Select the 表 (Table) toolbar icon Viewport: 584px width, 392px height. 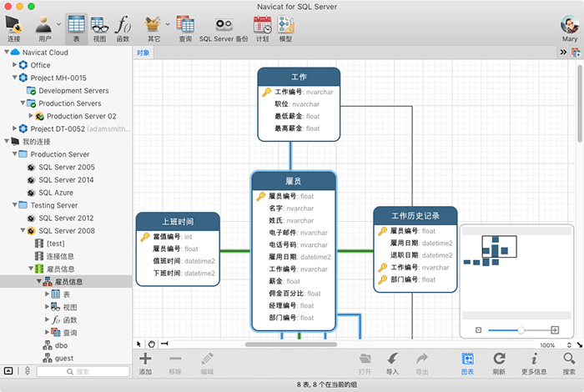77,24
